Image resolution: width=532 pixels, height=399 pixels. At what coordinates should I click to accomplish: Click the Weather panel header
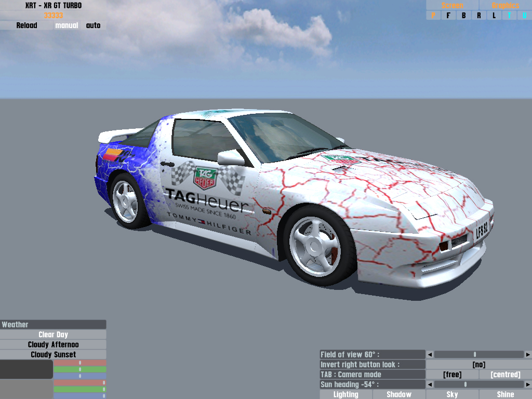click(54, 324)
